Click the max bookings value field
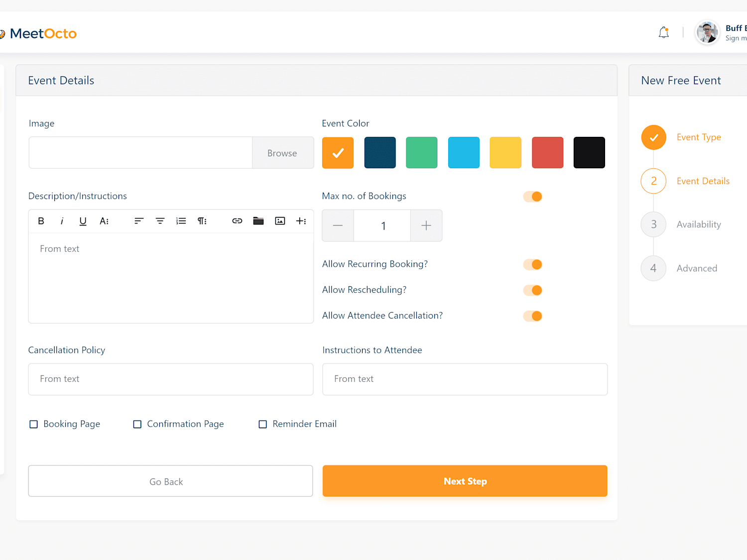 pos(382,225)
